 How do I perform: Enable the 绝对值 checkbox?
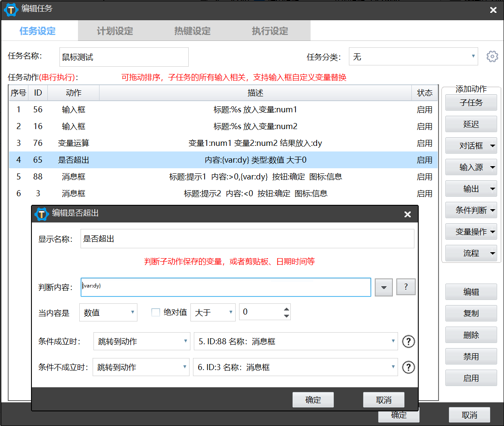pos(156,312)
